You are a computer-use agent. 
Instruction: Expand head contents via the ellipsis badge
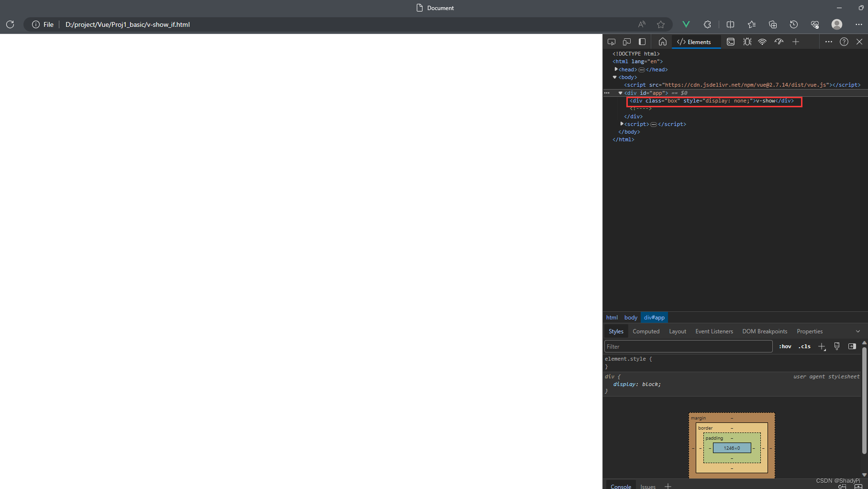pos(642,70)
